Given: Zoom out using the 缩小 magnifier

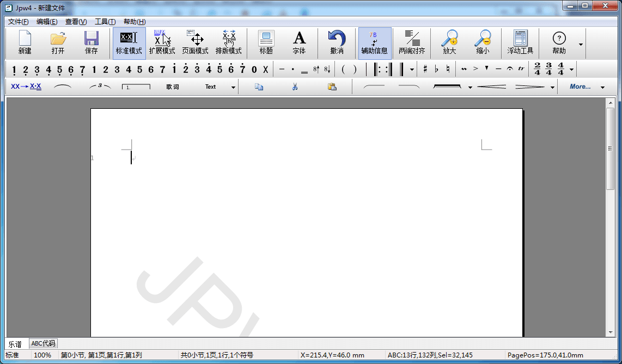Looking at the screenshot, I should click(482, 42).
